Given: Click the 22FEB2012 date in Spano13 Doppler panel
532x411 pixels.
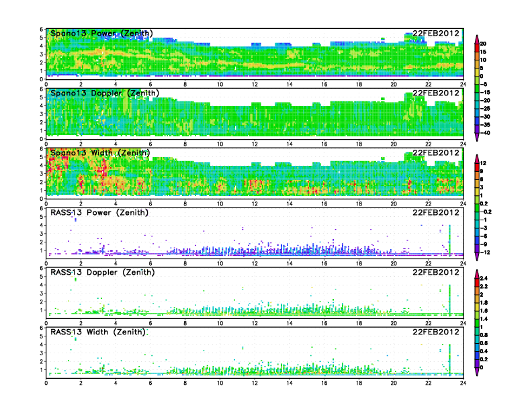Looking at the screenshot, I should click(x=436, y=93).
